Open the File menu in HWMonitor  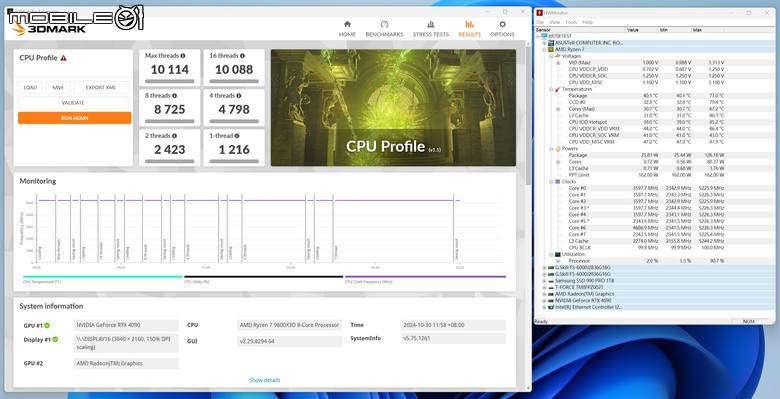point(540,22)
